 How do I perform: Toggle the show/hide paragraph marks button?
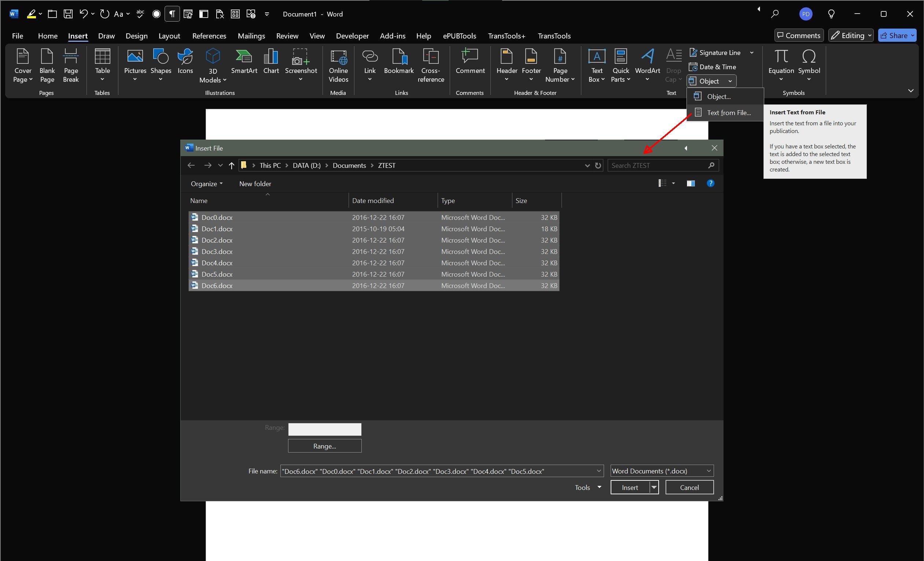172,14
